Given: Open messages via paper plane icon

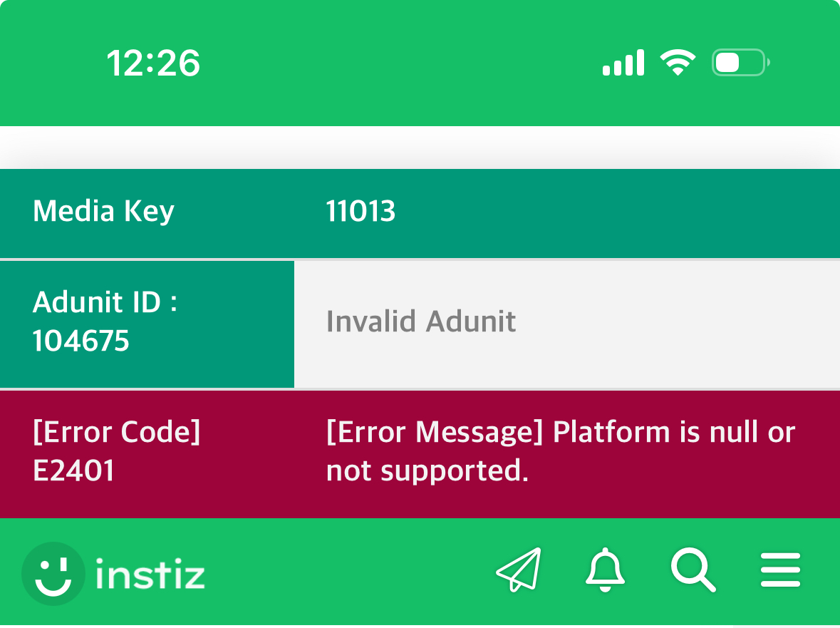Looking at the screenshot, I should pyautogui.click(x=519, y=570).
